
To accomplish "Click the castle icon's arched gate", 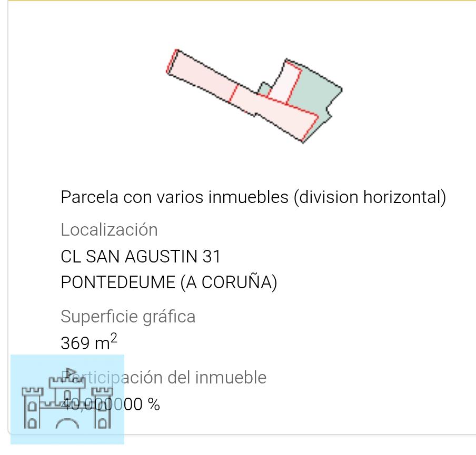I will coord(67,422).
